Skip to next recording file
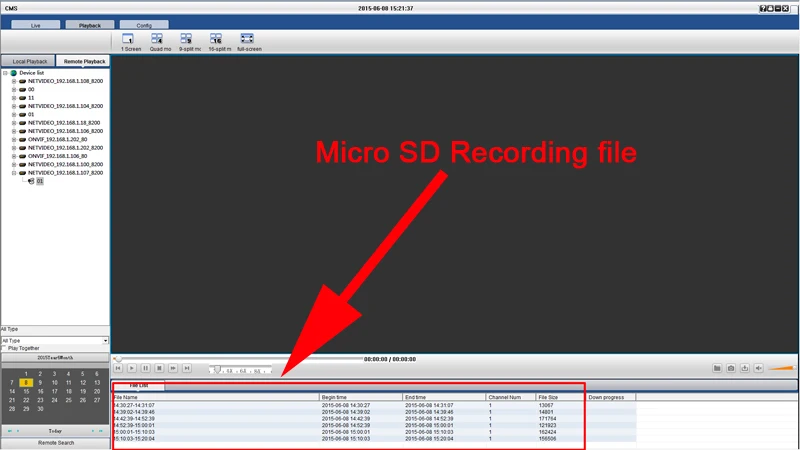Screen dimensions: 800x450 (x=187, y=368)
